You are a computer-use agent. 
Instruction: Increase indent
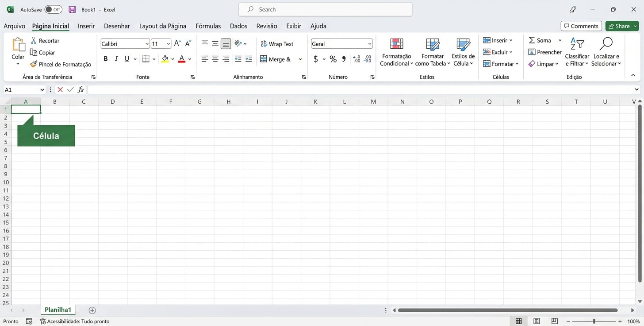point(249,59)
